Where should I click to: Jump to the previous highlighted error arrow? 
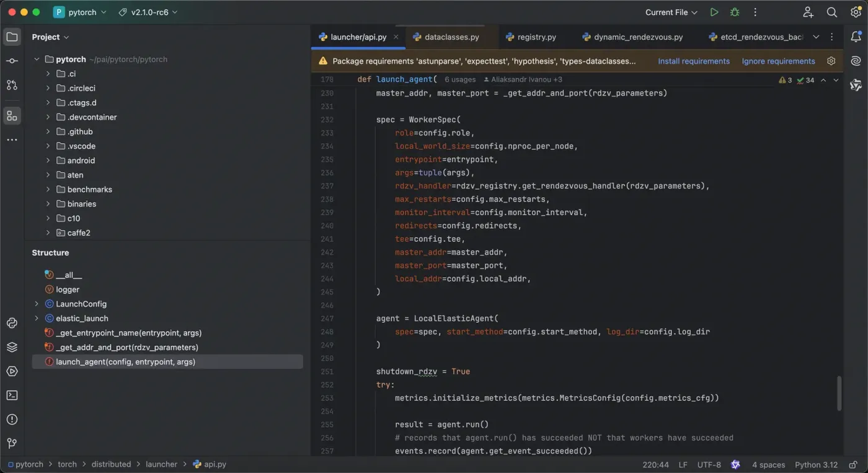(823, 80)
